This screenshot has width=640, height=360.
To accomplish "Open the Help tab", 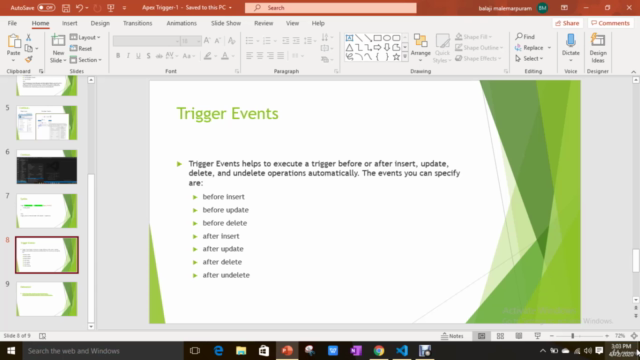I will [x=318, y=23].
